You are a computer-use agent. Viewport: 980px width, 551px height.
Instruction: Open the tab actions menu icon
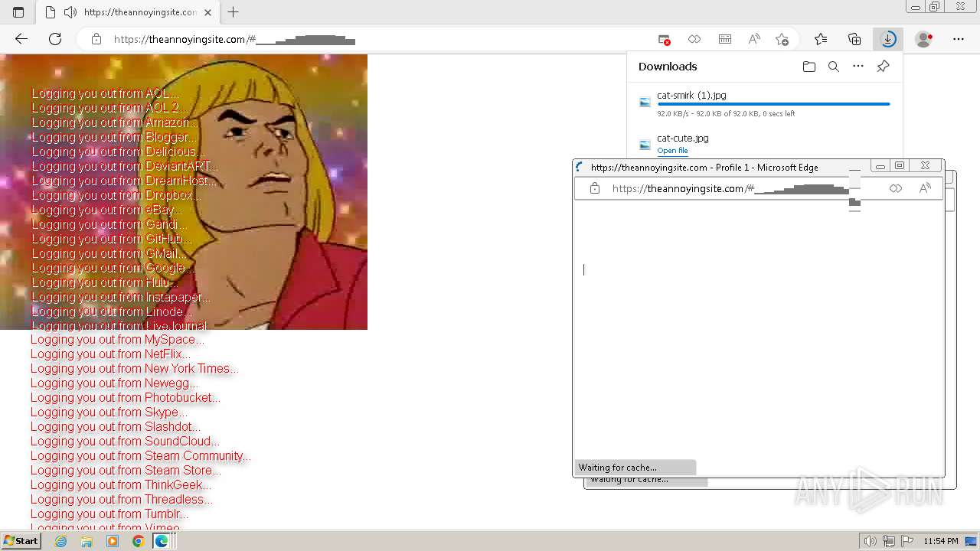point(18,12)
